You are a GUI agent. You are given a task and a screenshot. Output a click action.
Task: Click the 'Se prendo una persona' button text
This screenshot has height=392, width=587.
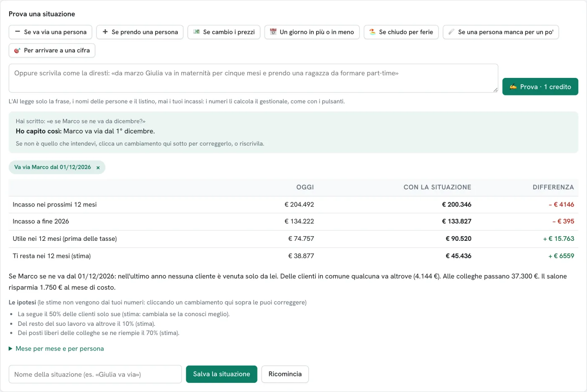coord(145,32)
